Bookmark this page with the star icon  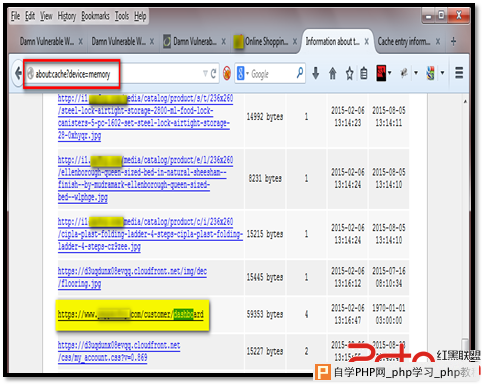click(x=349, y=73)
